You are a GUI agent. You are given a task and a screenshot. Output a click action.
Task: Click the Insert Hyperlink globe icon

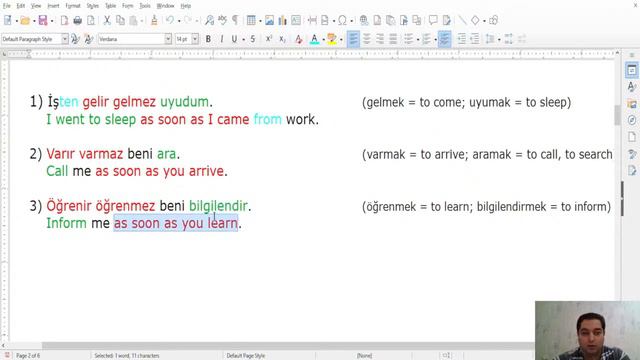(364, 20)
